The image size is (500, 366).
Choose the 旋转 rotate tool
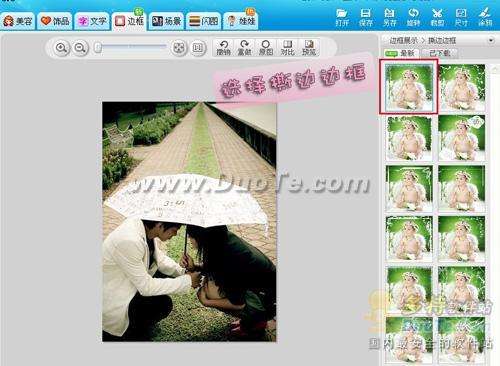point(413,17)
